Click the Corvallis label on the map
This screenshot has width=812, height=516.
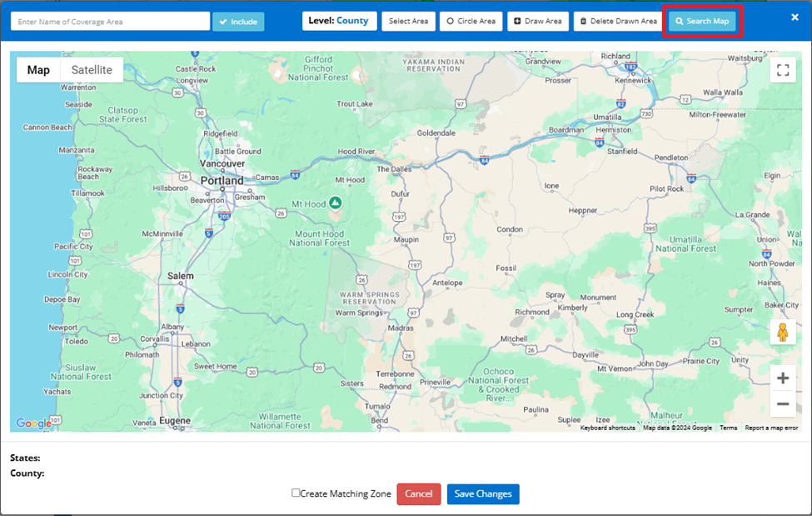(x=155, y=338)
